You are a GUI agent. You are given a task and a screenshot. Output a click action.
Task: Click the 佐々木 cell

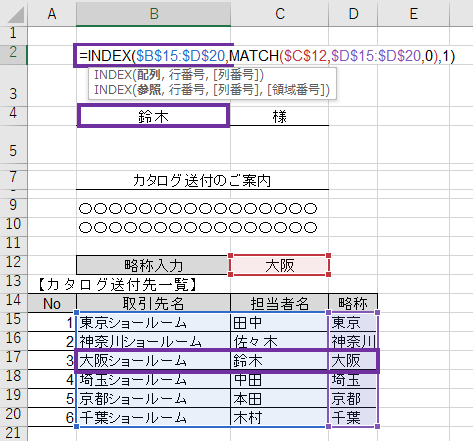tap(279, 341)
